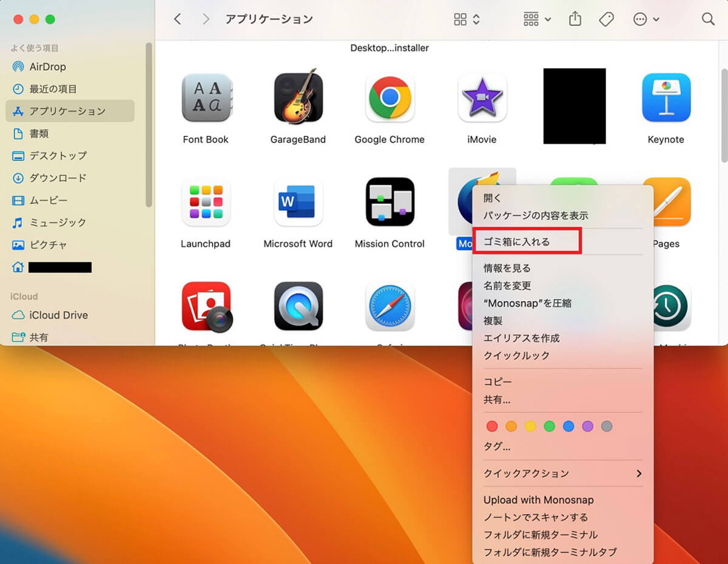Go back with the left chevron
This screenshot has height=564, width=728.
tap(177, 19)
